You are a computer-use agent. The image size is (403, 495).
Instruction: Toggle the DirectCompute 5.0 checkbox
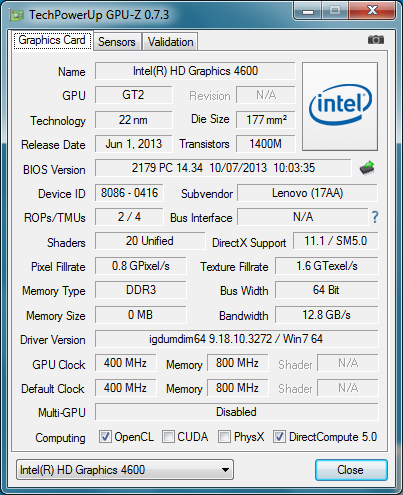click(279, 436)
